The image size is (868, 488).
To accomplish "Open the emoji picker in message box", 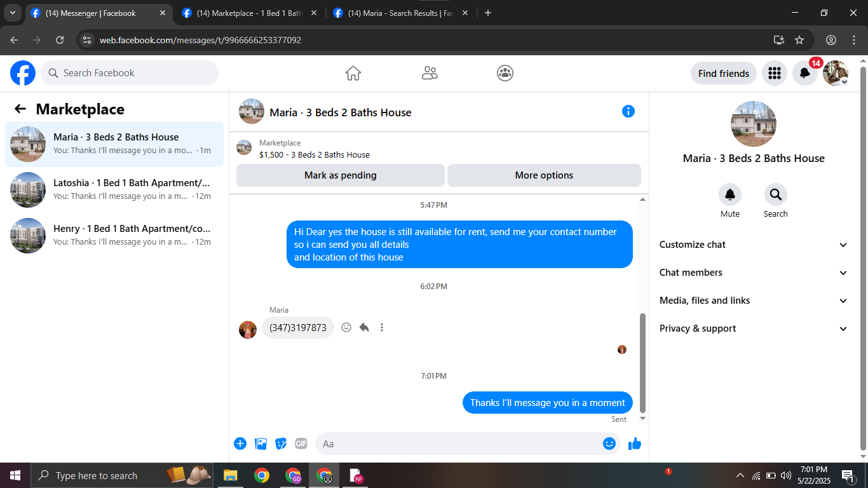I will (609, 444).
